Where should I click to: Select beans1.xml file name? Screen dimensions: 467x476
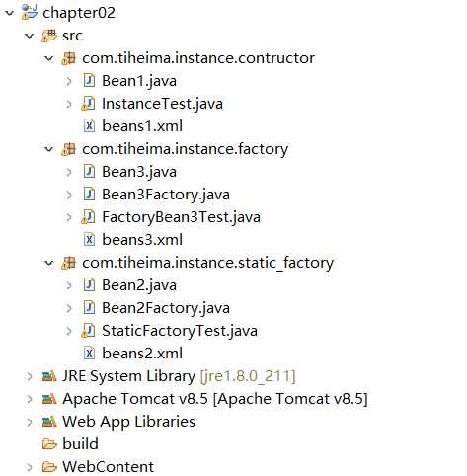142,126
